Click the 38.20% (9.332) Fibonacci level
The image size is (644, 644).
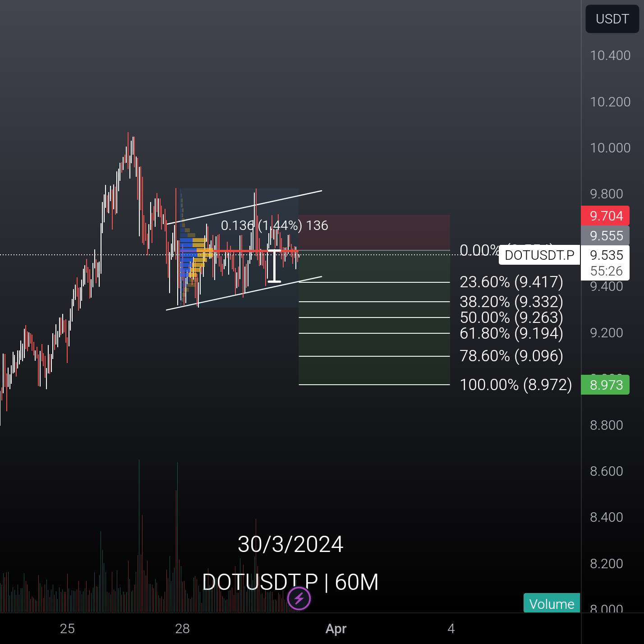pyautogui.click(x=511, y=301)
